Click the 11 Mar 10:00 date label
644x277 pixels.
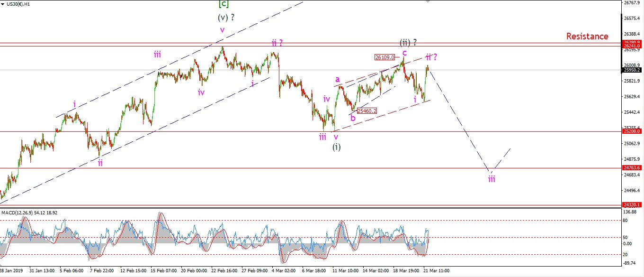pos(345,271)
